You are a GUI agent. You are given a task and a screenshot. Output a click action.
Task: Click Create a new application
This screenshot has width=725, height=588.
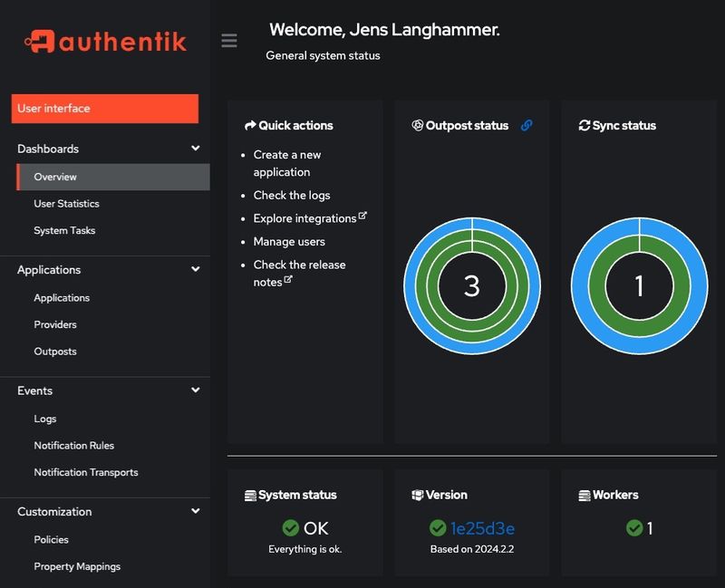(287, 163)
